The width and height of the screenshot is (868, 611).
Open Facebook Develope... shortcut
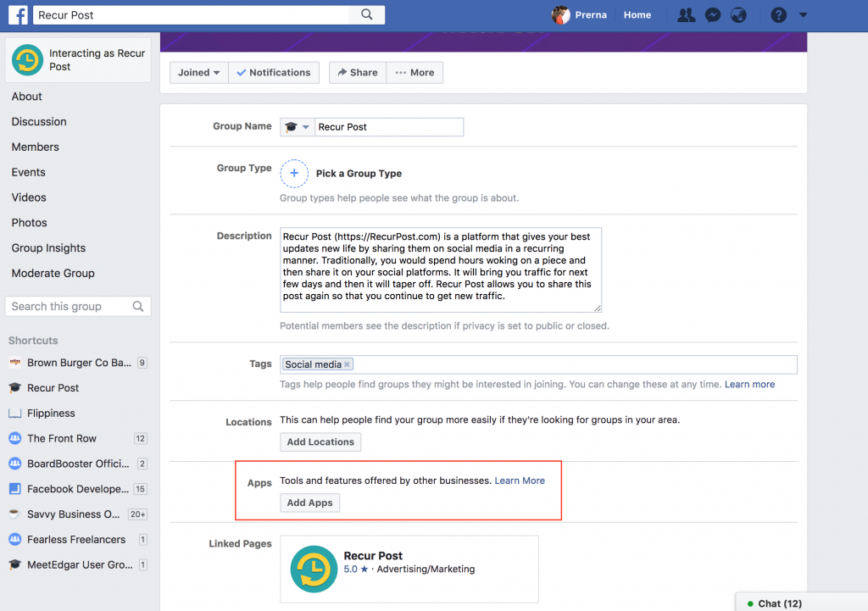tap(78, 489)
